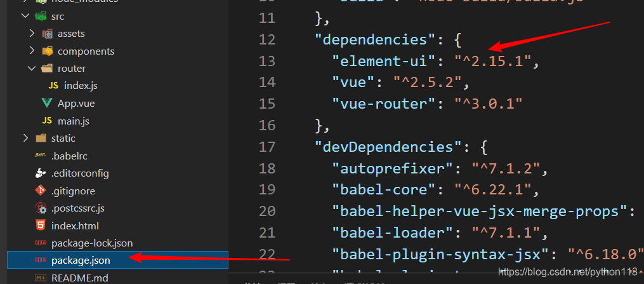Click the PostCSS icon beside .postcssrc.js
The width and height of the screenshot is (644, 284).
pyautogui.click(x=41, y=208)
